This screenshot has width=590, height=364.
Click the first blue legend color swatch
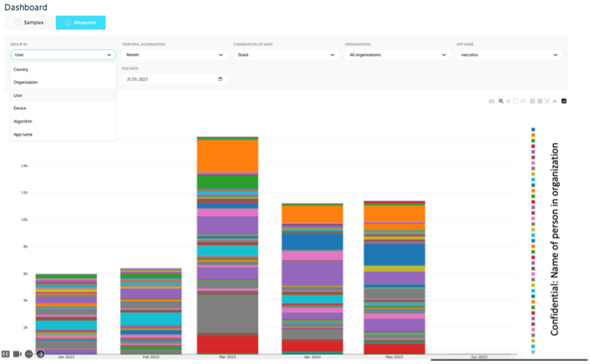[533, 130]
